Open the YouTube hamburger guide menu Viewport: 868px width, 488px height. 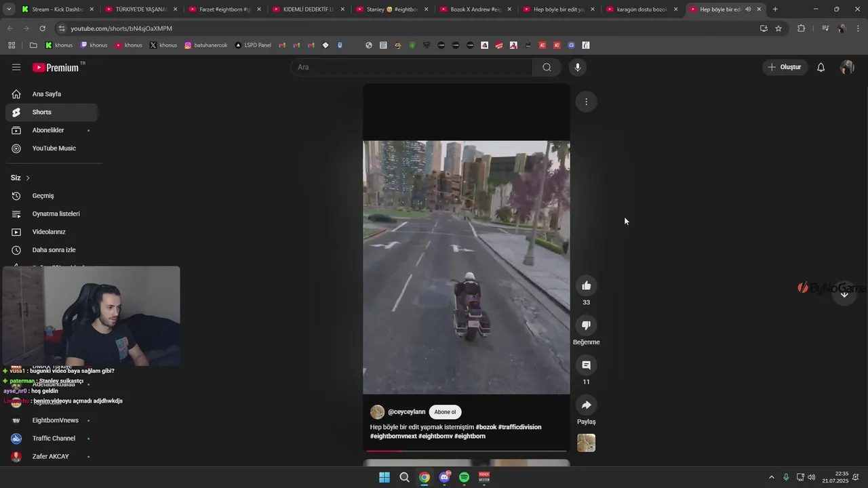(16, 67)
